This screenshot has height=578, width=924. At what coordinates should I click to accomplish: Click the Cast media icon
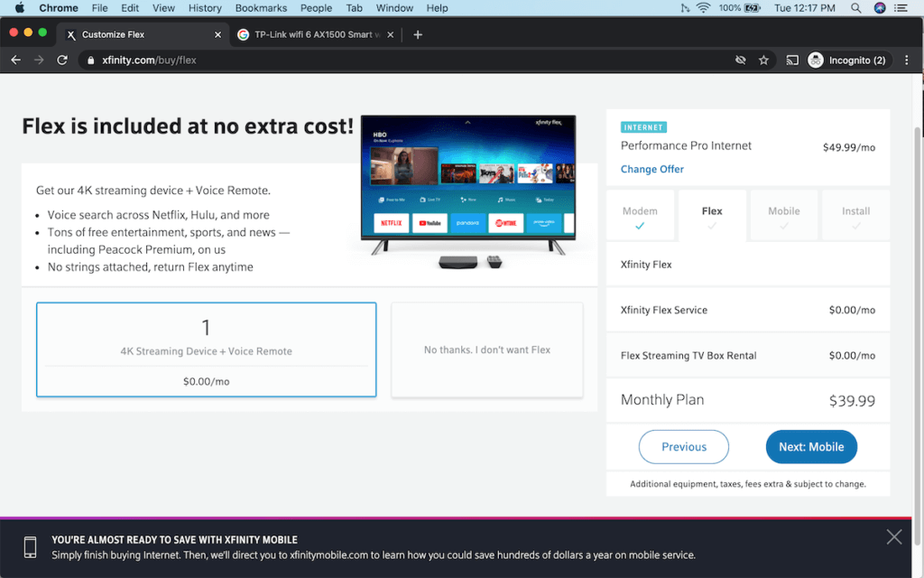(x=792, y=61)
